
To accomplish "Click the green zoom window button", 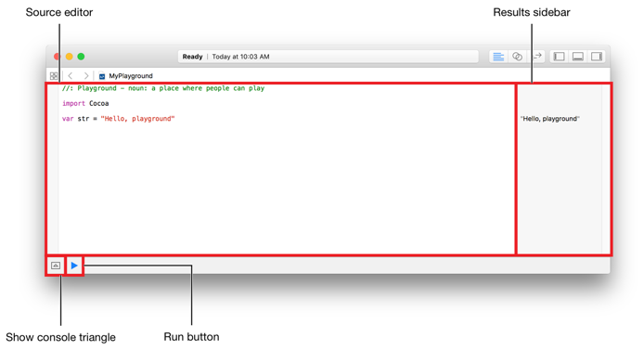I will pyautogui.click(x=82, y=57).
